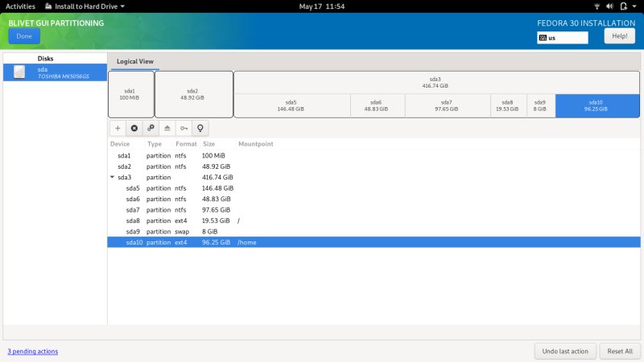Viewport: 644px width, 362px height.
Task: Click the us keyboard layout selector
Action: coord(562,38)
